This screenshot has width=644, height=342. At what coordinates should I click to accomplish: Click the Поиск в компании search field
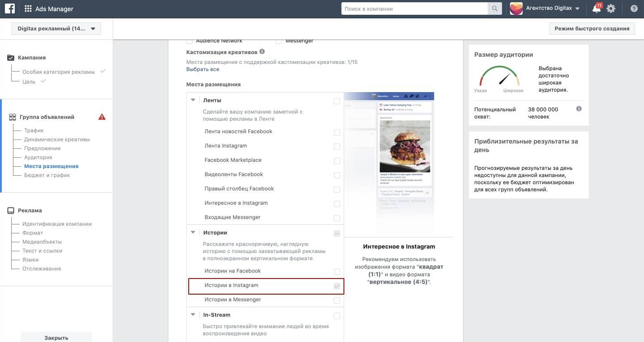coord(415,8)
